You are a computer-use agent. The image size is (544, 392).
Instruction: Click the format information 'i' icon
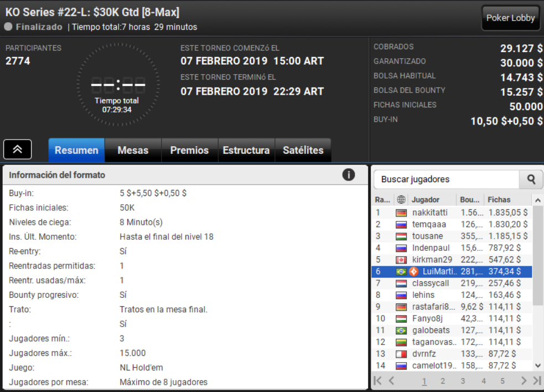point(348,174)
